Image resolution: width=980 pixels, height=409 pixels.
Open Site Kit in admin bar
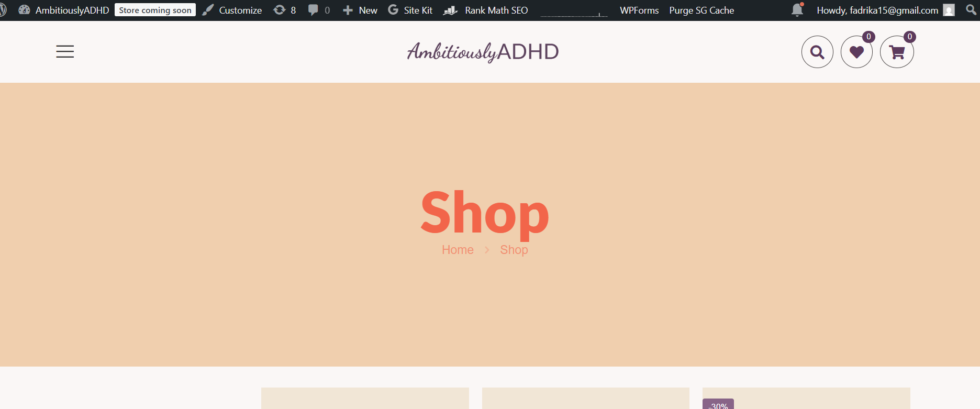coord(410,10)
